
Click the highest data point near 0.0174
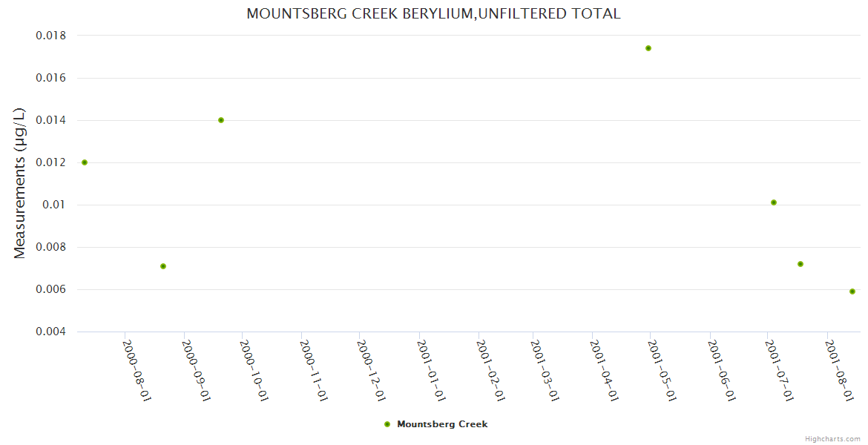pyautogui.click(x=648, y=48)
